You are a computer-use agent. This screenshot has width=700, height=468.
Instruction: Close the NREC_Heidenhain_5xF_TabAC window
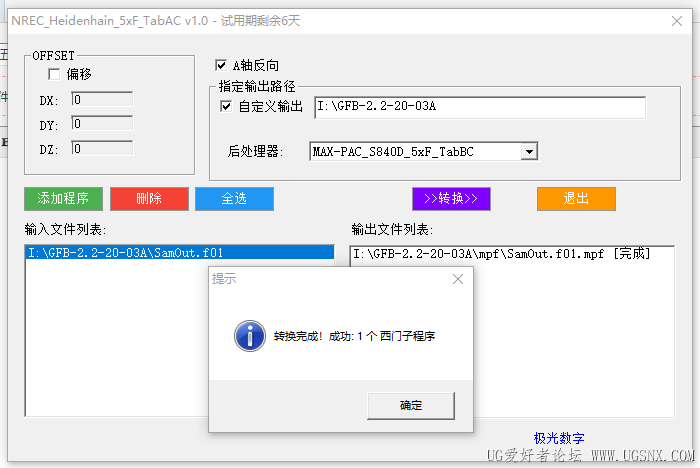pos(677,21)
